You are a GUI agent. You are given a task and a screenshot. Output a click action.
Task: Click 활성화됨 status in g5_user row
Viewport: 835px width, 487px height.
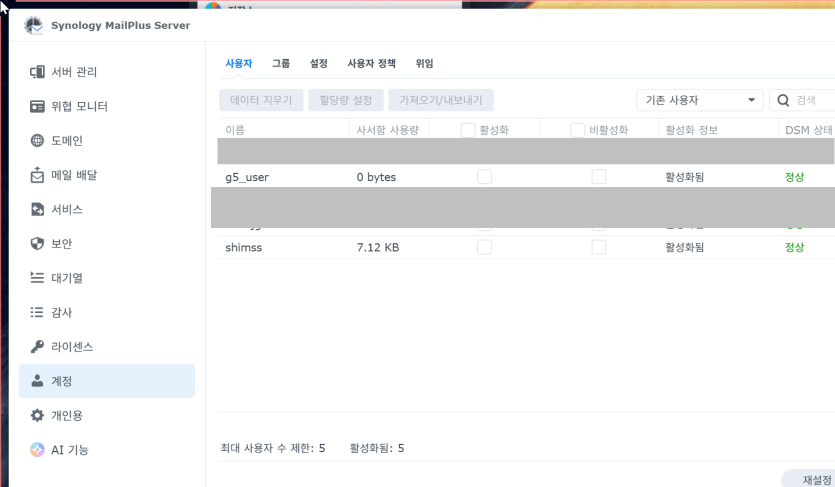tap(684, 177)
